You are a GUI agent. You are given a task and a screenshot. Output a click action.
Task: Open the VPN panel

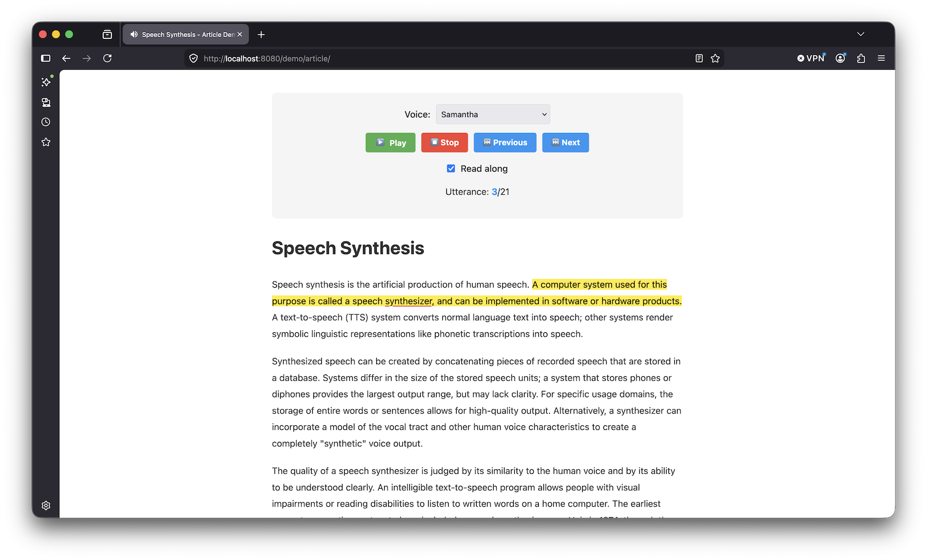click(x=811, y=58)
